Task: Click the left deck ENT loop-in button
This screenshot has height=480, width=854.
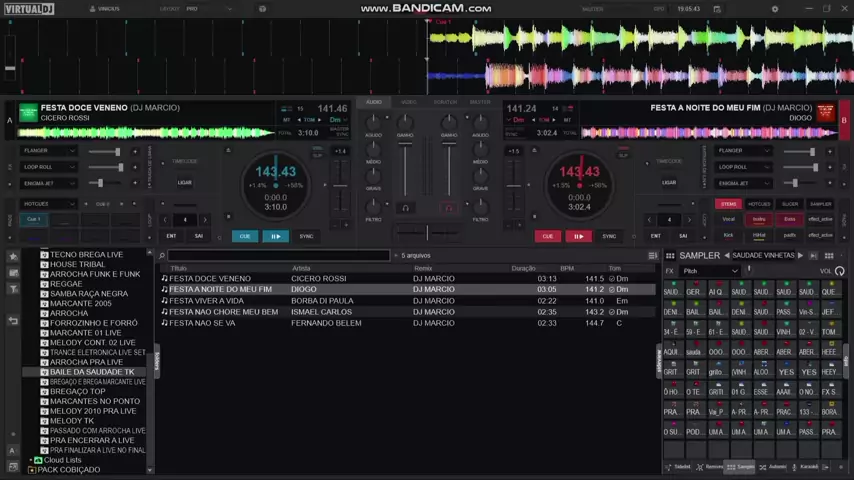Action: (171, 236)
